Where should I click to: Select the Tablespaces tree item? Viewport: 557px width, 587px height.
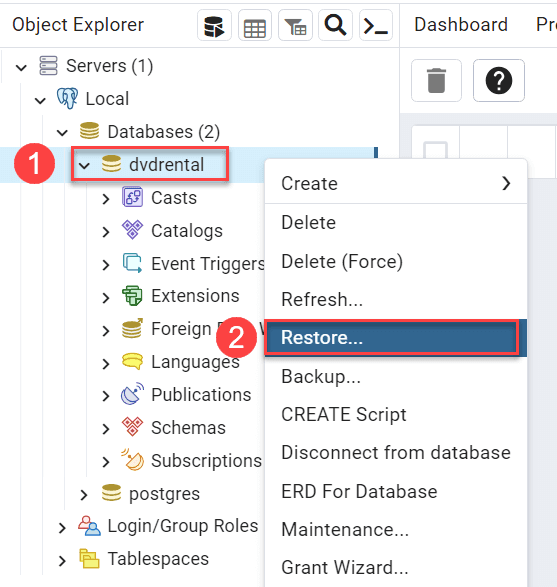pyautogui.click(x=158, y=559)
